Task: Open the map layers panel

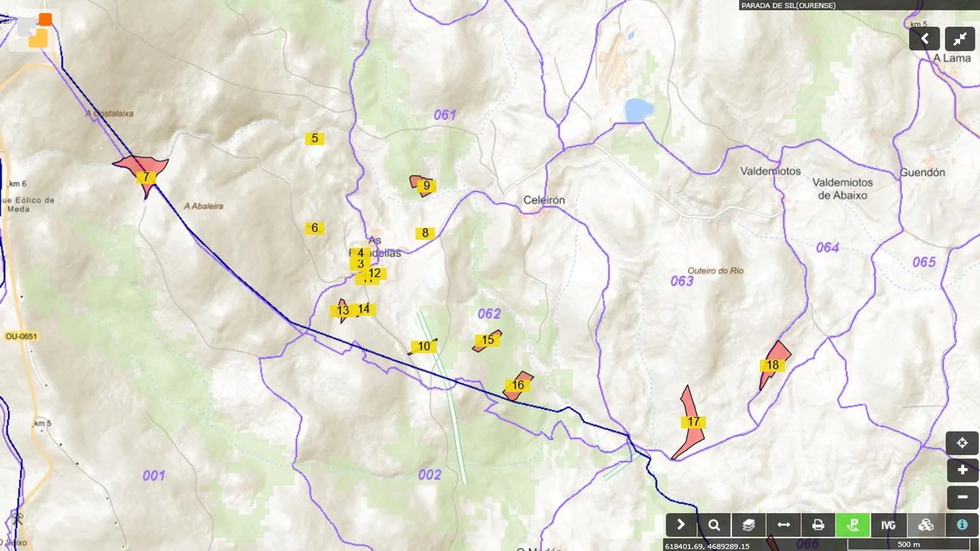Action: pos(749,525)
